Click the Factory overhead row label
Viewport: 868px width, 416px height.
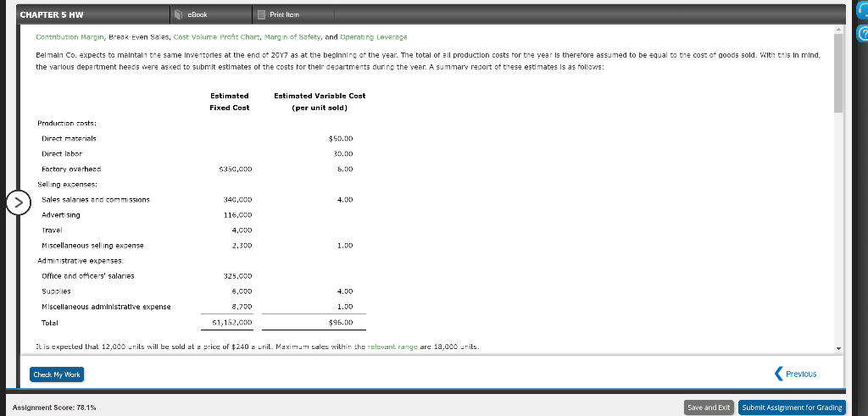click(71, 169)
